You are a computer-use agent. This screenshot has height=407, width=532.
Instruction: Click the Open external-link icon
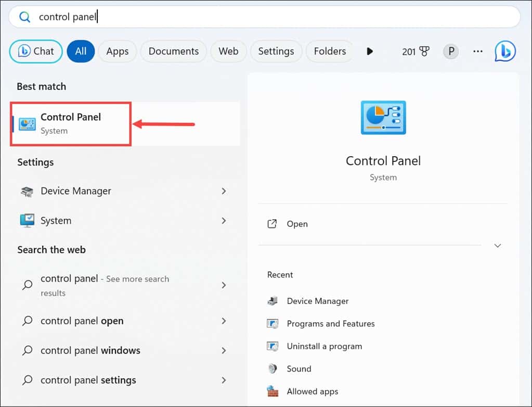(272, 224)
